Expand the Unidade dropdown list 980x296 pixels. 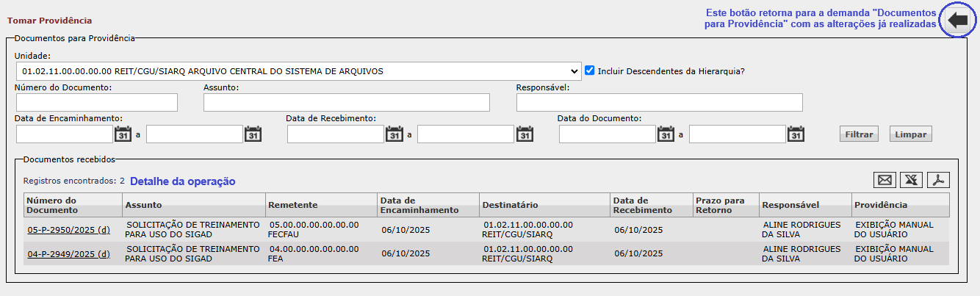click(x=298, y=71)
